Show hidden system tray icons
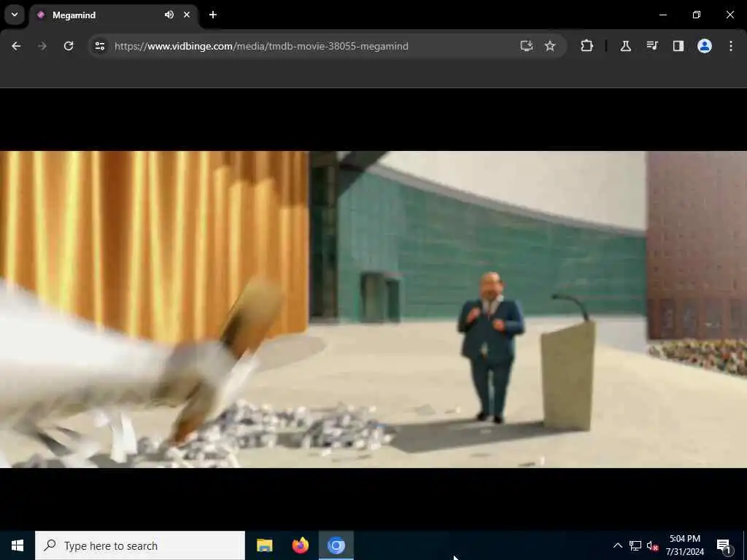Viewport: 747px width, 560px height. (x=617, y=545)
